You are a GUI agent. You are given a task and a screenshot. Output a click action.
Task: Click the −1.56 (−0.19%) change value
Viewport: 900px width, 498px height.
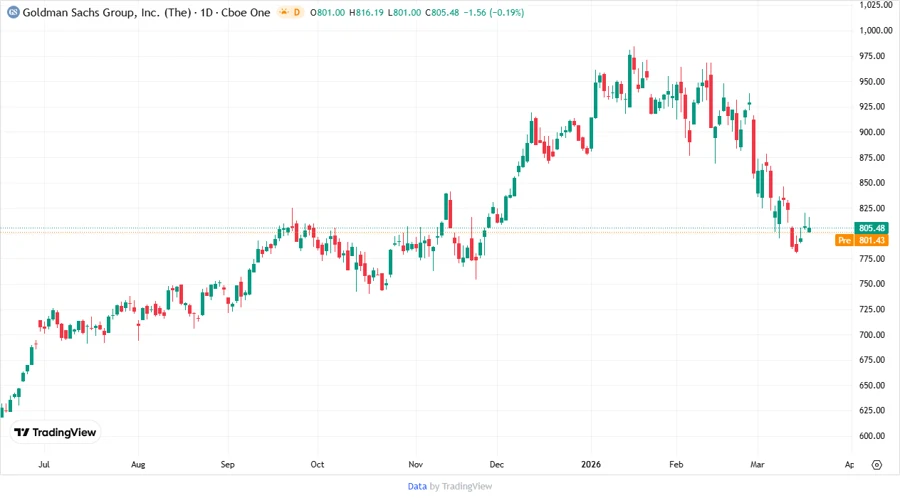click(494, 13)
